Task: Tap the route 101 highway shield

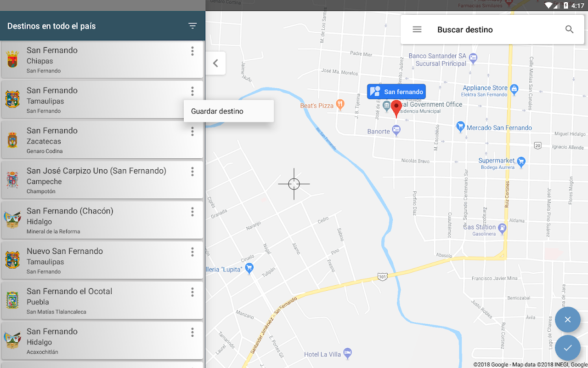Action: (383, 276)
